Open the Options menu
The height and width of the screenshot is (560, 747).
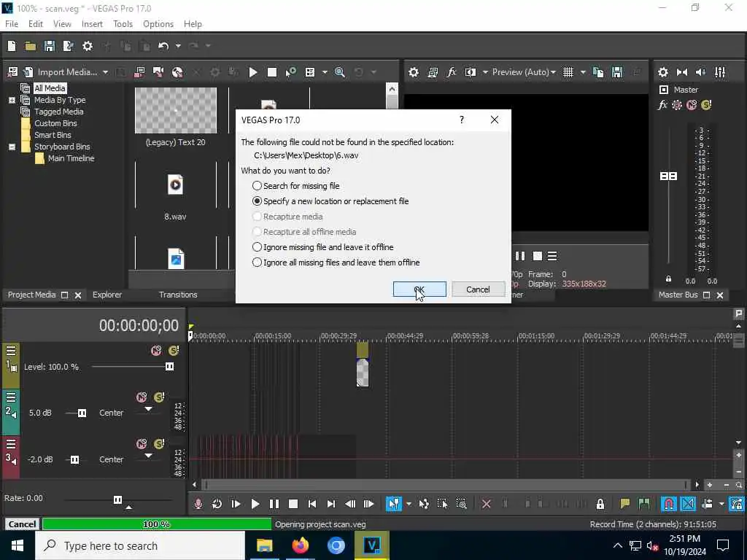pyautogui.click(x=158, y=24)
